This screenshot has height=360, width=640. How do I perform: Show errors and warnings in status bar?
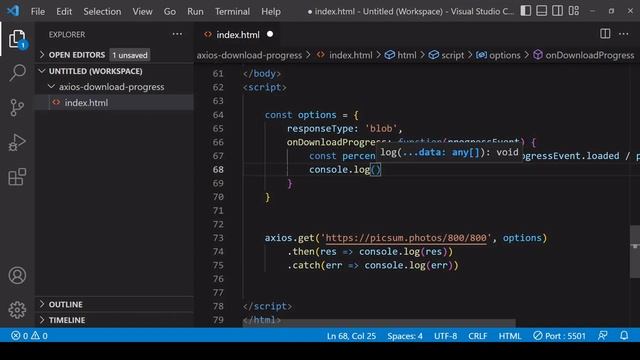click(29, 336)
